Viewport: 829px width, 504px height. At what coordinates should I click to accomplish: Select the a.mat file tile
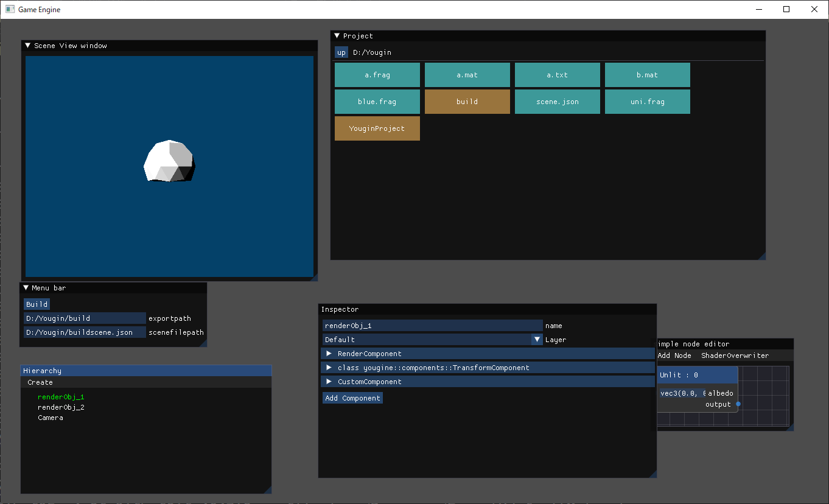pyautogui.click(x=467, y=75)
